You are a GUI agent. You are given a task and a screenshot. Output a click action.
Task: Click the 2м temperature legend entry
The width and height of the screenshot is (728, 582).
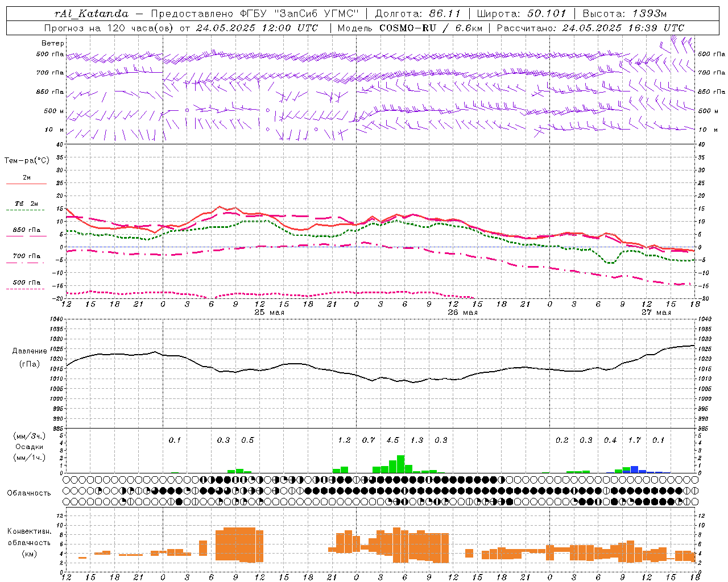[x=27, y=178]
